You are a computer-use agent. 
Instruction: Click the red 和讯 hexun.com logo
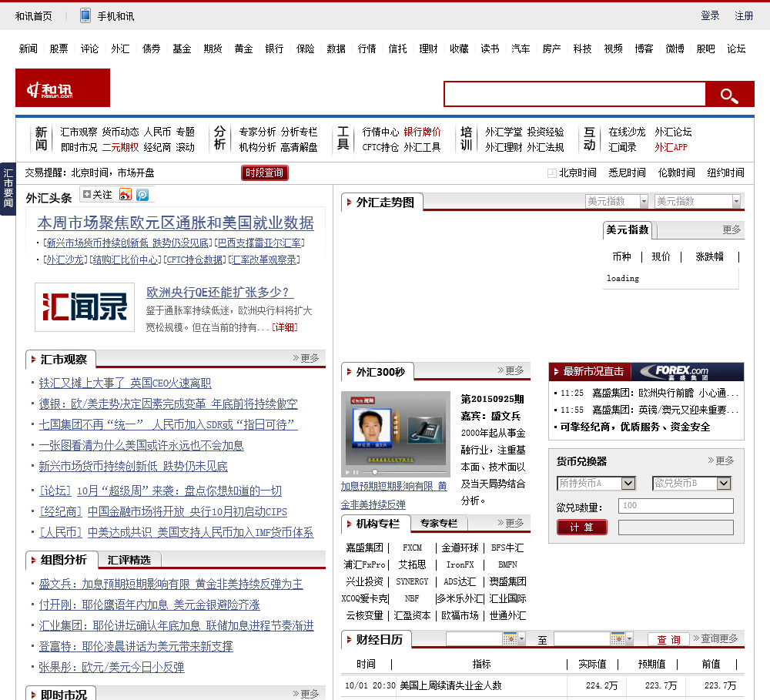[63, 88]
